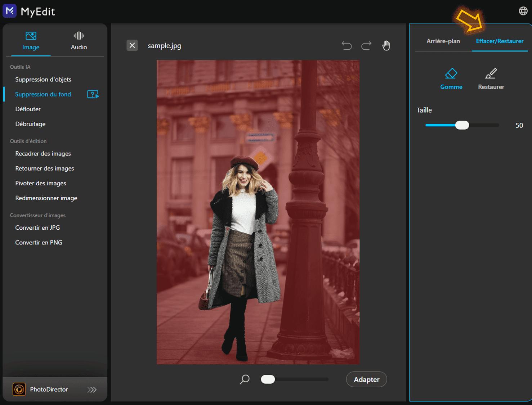This screenshot has height=405, width=532.
Task: Activate the hand pan tool
Action: (x=386, y=45)
